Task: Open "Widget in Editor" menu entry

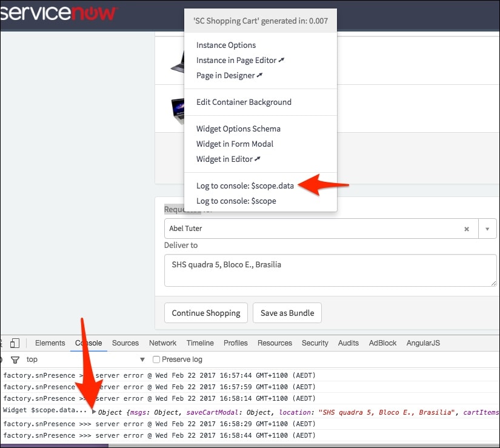Action: (228, 159)
